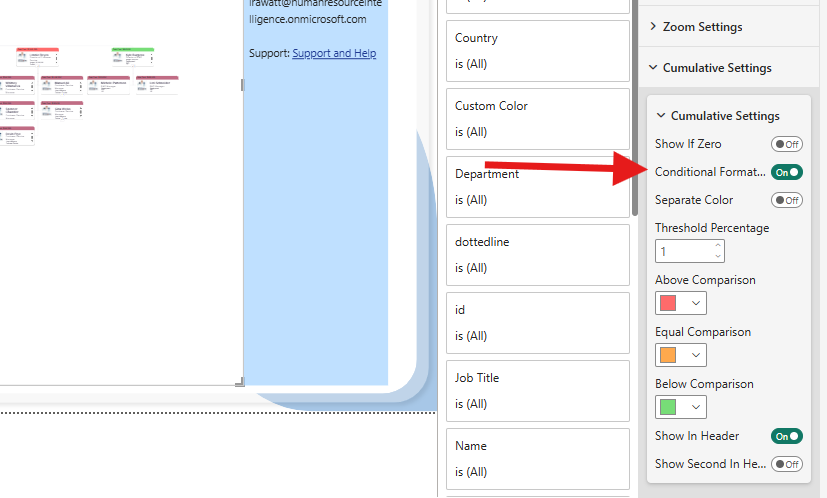Click the red Above Comparison color swatch
Image resolution: width=827 pixels, height=498 pixels.
[668, 303]
